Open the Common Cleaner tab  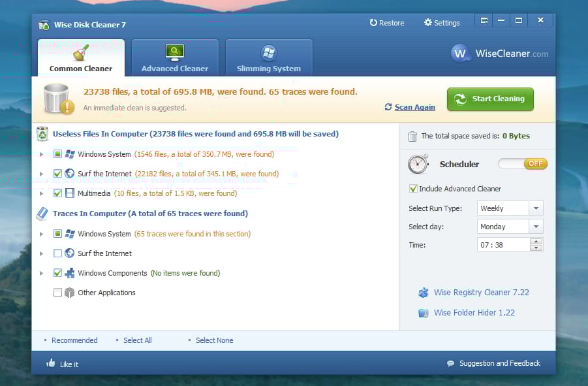coord(81,57)
